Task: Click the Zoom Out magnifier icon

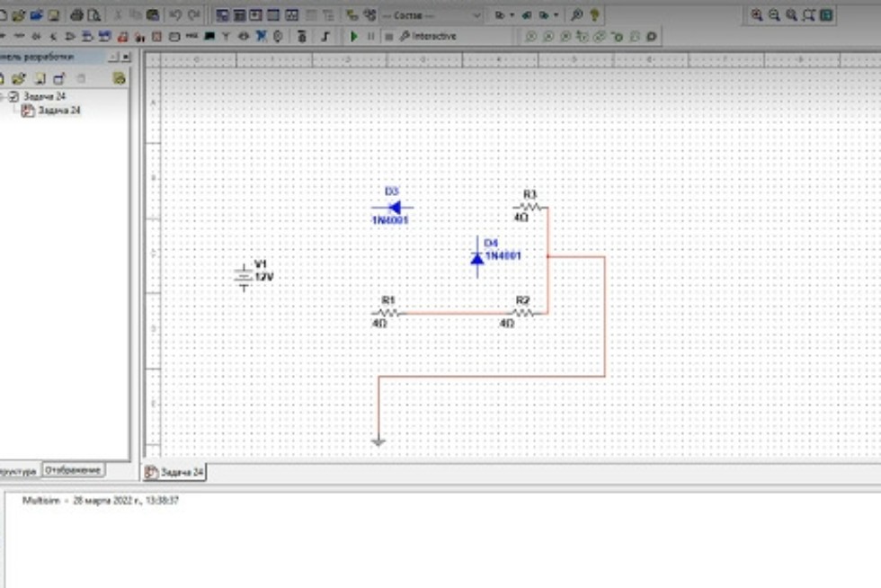Action: 774,15
